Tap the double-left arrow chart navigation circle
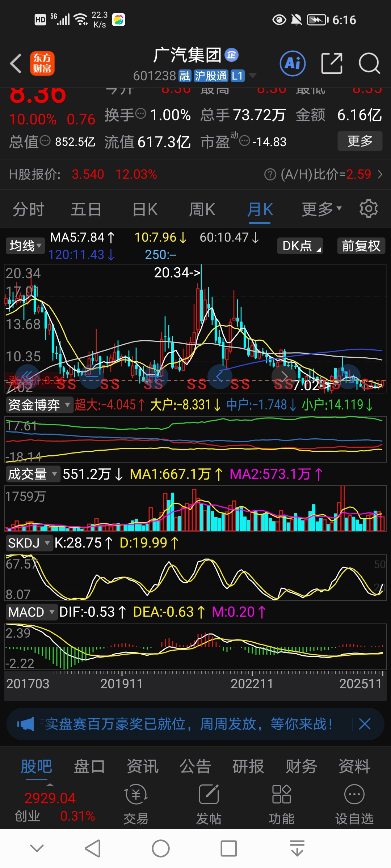The image size is (391, 868). 28,376
